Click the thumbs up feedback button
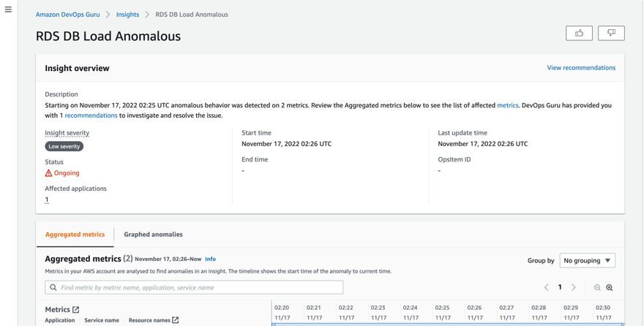This screenshot has height=326, width=644. point(579,33)
